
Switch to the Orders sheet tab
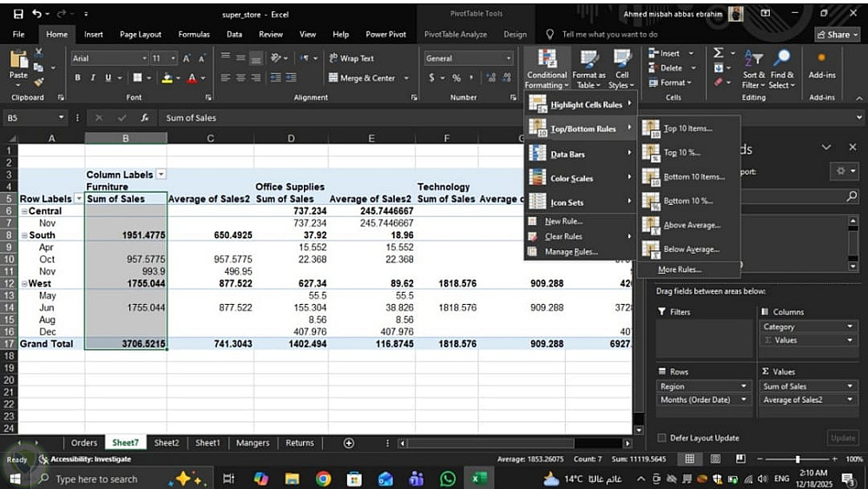(x=84, y=443)
